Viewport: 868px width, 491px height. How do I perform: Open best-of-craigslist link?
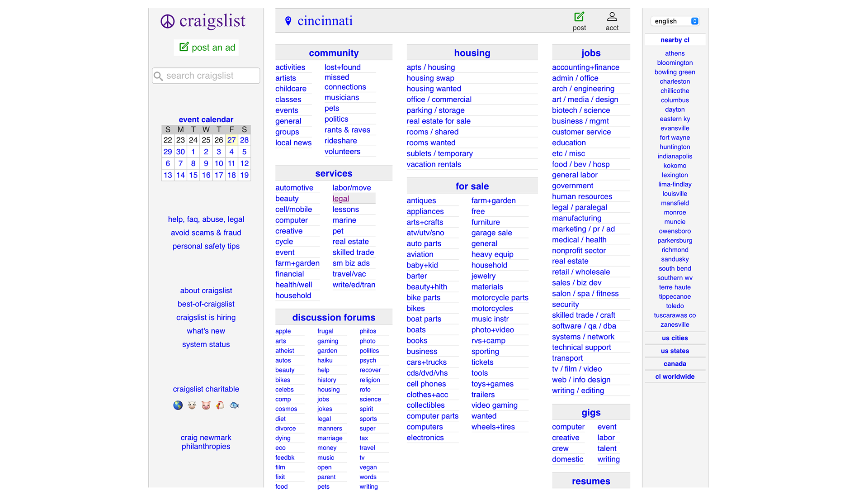pos(206,304)
